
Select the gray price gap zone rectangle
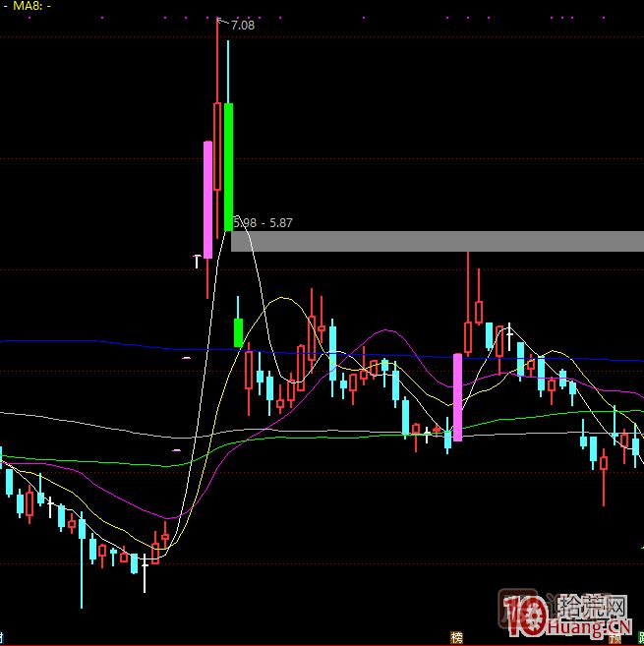(442, 241)
